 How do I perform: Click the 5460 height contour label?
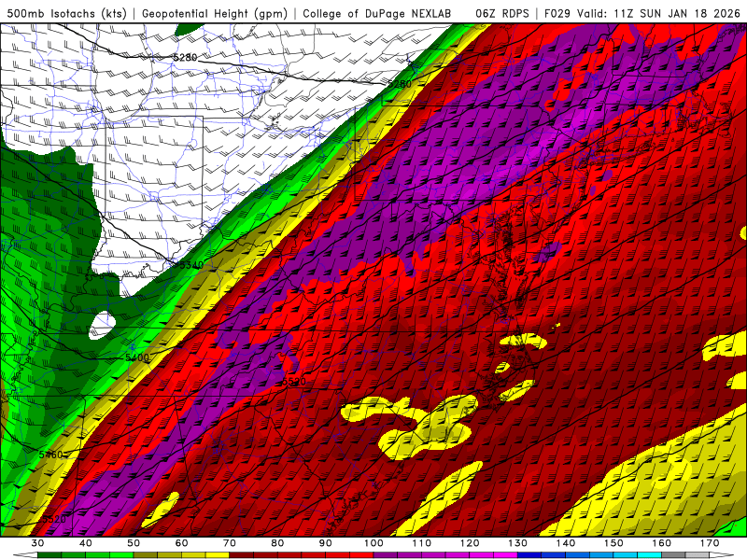[x=51, y=455]
